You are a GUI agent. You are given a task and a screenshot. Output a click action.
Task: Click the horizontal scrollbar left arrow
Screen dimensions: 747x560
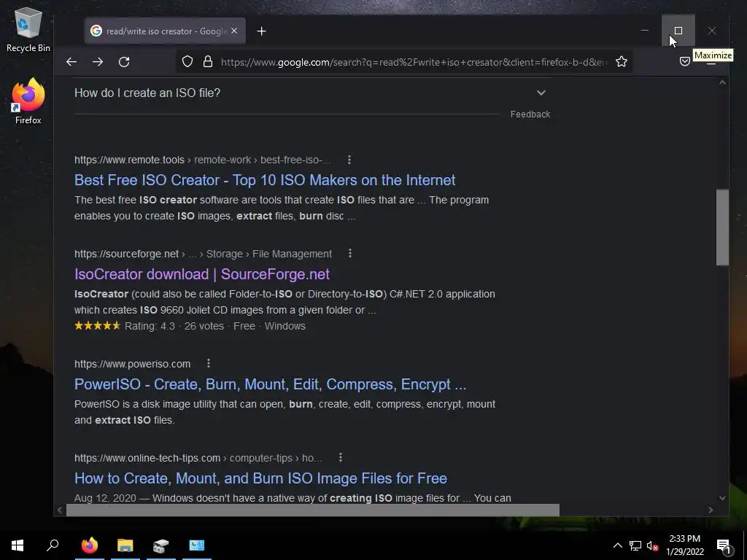click(60, 510)
